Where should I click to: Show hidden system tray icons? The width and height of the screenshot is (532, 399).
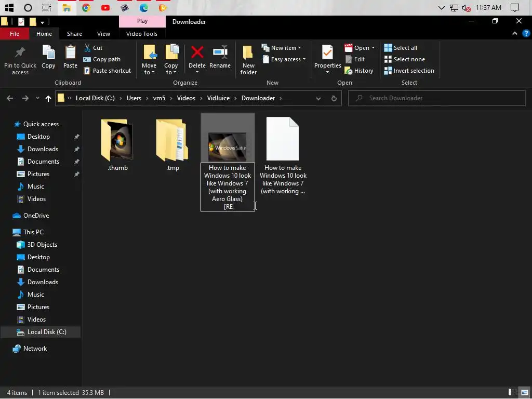coord(441,7)
